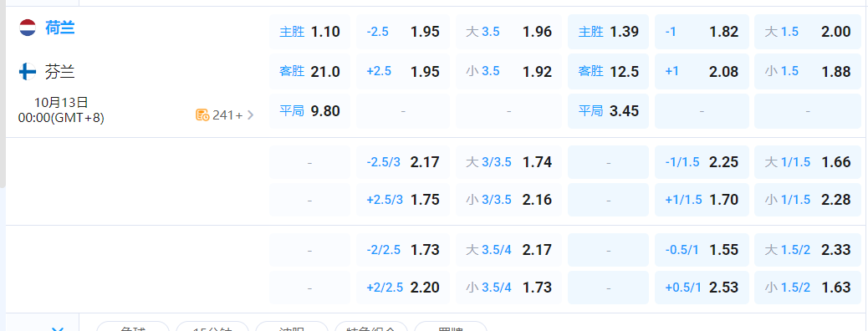Select handicap +1 at odds 2.08
Image resolution: width=868 pixels, height=331 pixels.
click(702, 71)
